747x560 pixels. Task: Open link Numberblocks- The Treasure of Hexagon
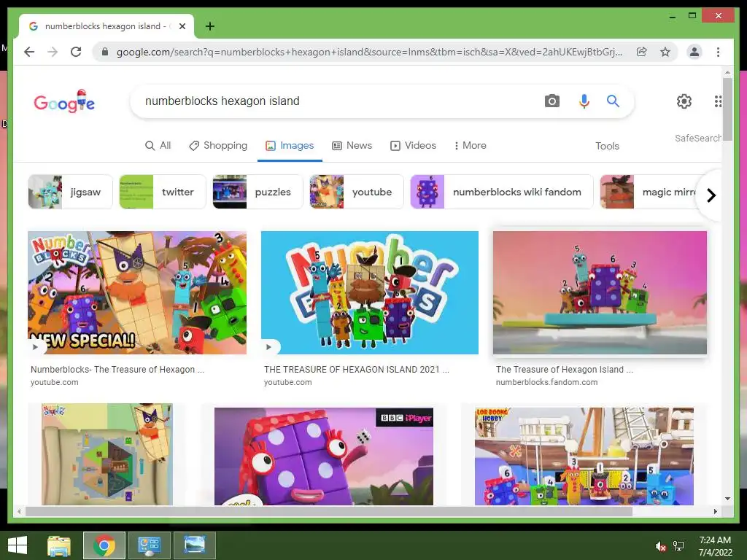pos(117,370)
